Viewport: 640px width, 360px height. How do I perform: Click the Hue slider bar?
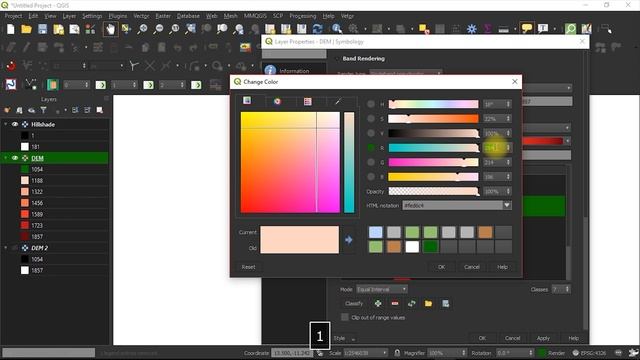click(433, 104)
